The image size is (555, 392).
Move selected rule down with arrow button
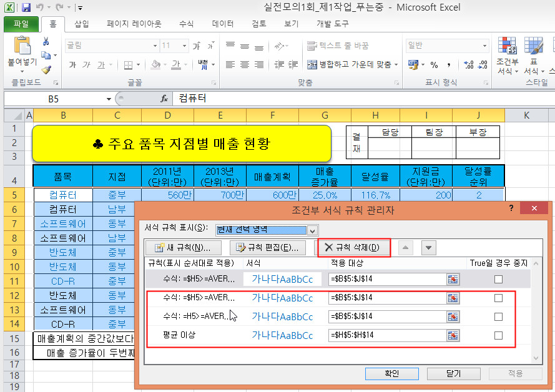428,247
